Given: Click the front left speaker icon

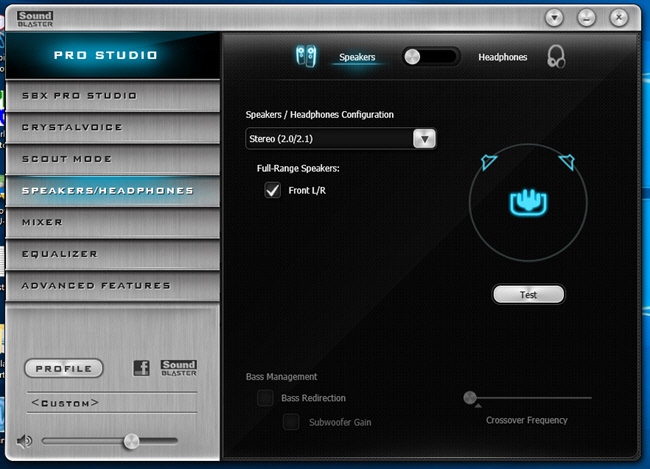Looking at the screenshot, I should (x=488, y=162).
